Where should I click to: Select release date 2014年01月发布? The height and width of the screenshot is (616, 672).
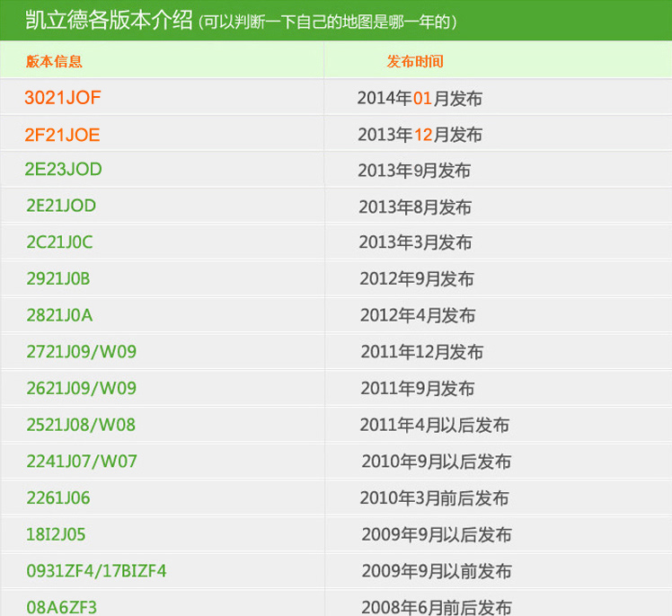[x=420, y=99]
